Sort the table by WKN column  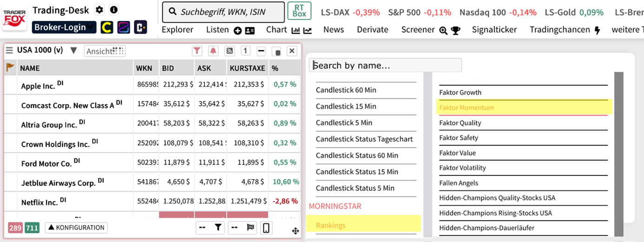(x=146, y=68)
